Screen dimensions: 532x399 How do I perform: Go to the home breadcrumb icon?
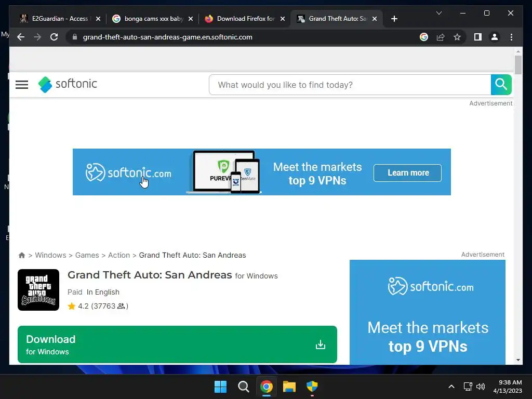tap(22, 255)
